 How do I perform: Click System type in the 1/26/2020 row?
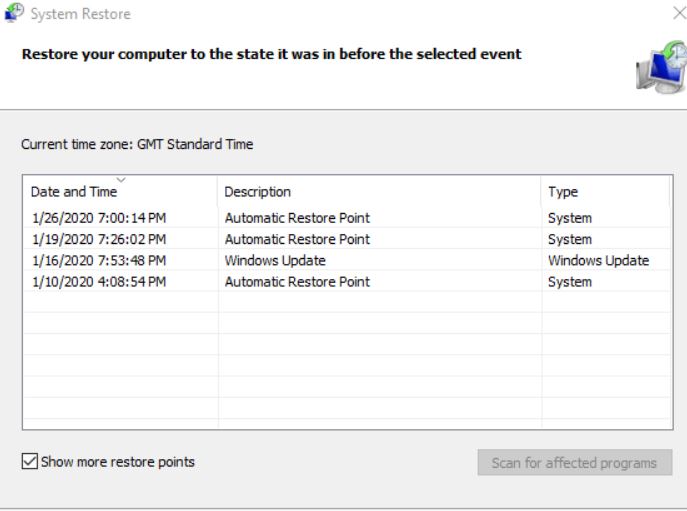570,218
